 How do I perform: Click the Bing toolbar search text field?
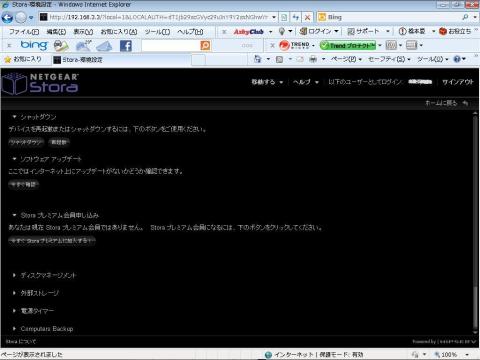[x=171, y=46]
